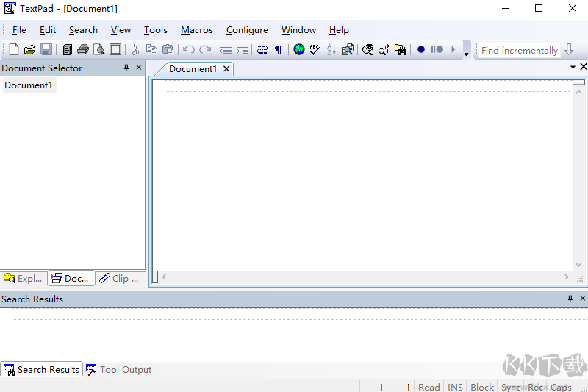Cut selection using the scissors icon
Screen dimensions: 588x392
pyautogui.click(x=135, y=49)
